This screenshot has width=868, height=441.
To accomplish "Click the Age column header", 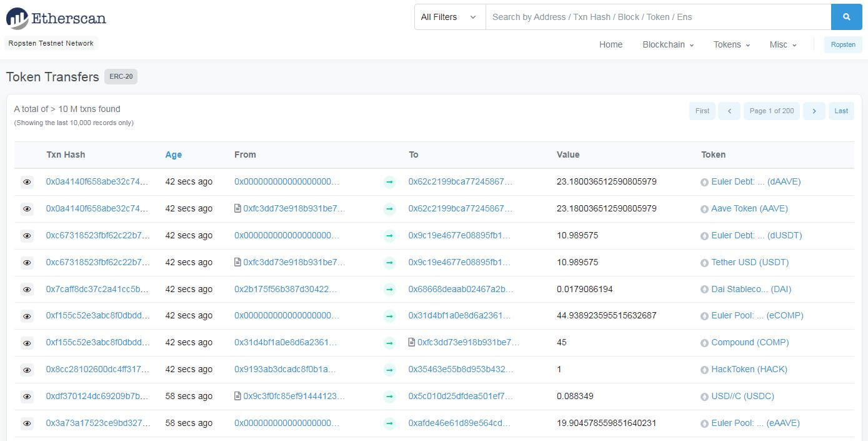I will click(x=173, y=155).
